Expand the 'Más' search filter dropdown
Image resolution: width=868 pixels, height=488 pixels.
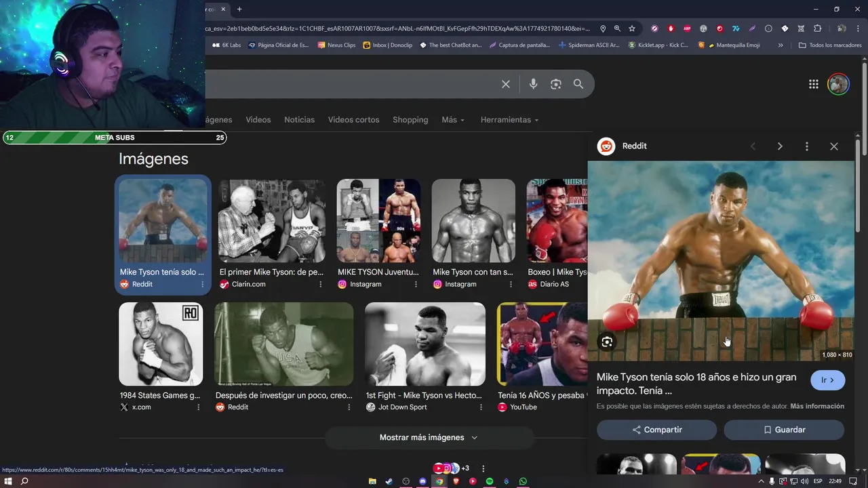pyautogui.click(x=453, y=120)
